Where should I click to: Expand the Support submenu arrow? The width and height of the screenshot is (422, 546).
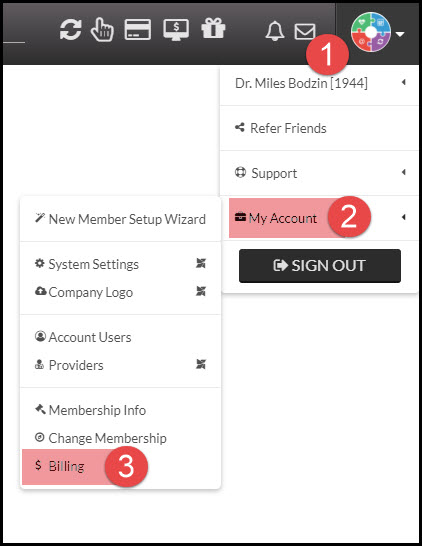pyautogui.click(x=404, y=172)
